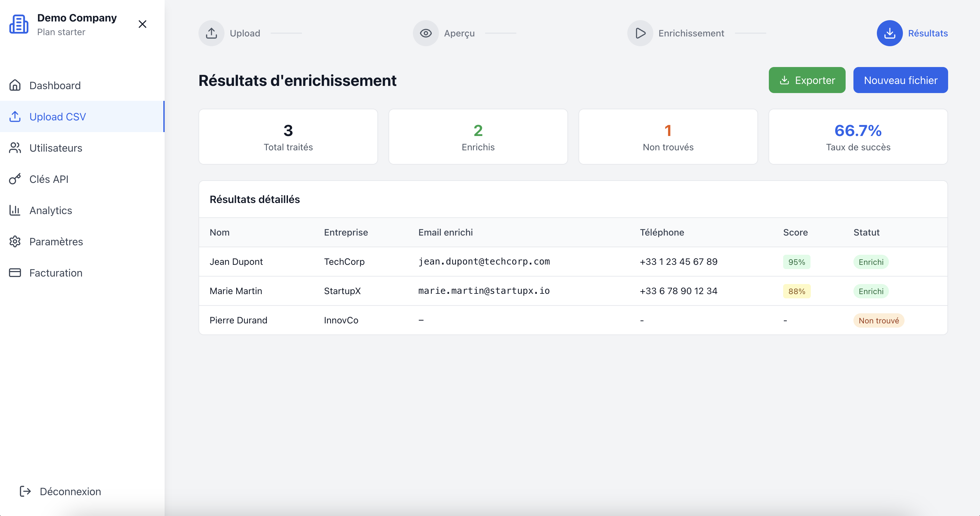Select Upload CSV in the sidebar

tap(58, 116)
